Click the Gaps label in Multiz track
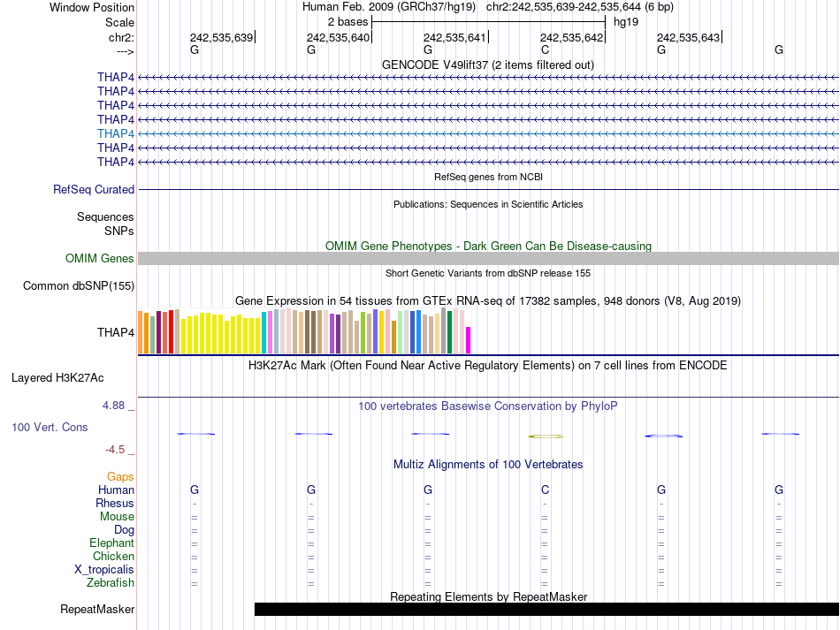Viewport: 840px width, 630px height. [x=120, y=476]
